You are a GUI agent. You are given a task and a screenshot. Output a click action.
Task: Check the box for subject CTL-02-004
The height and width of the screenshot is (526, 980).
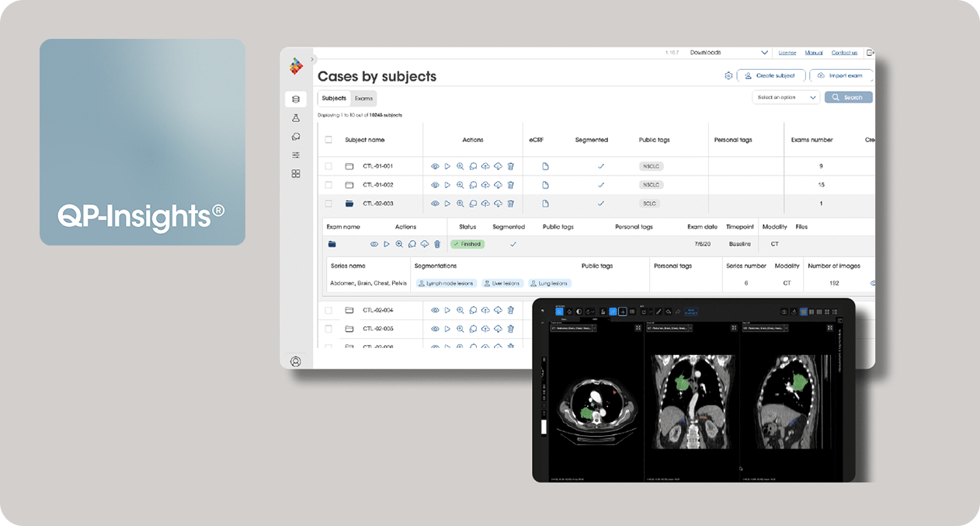pyautogui.click(x=328, y=310)
